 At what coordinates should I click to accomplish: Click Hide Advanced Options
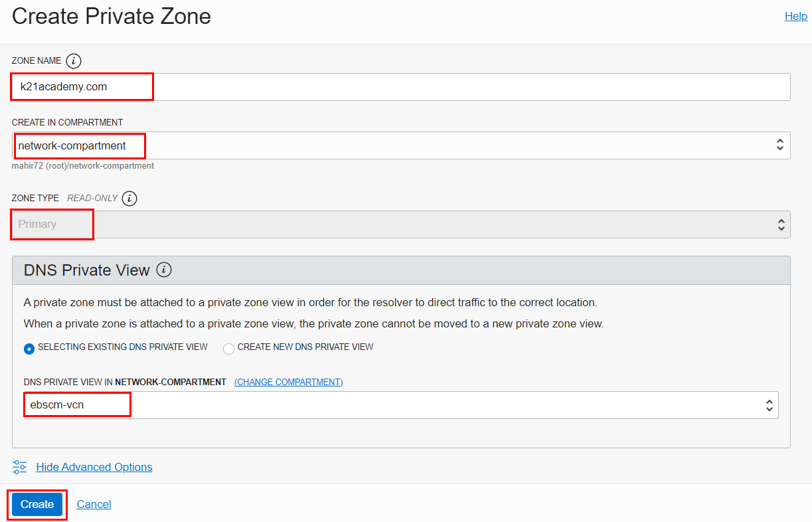coord(94,467)
